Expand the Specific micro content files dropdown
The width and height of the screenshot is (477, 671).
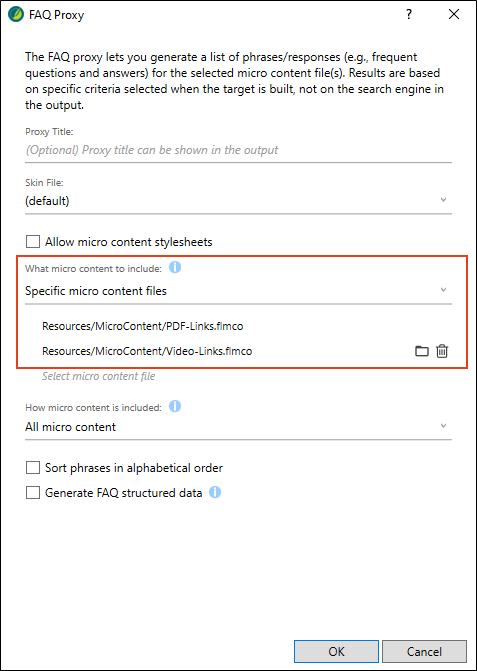coord(238,291)
